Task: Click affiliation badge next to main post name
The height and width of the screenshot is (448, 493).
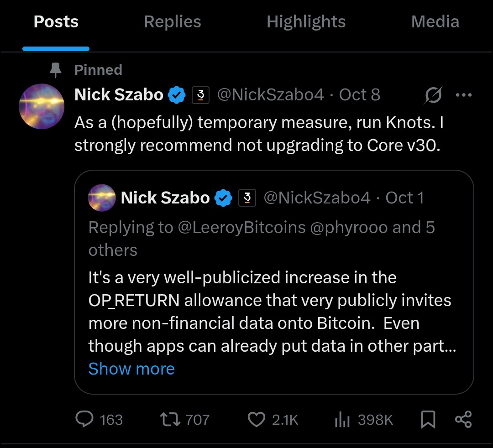Action: coord(200,95)
